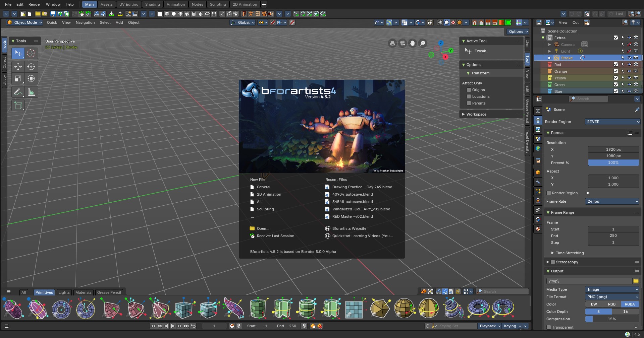Image resolution: width=644 pixels, height=338 pixels.
Task: Activate the viewport zoom magnifier icon
Action: pos(423,44)
